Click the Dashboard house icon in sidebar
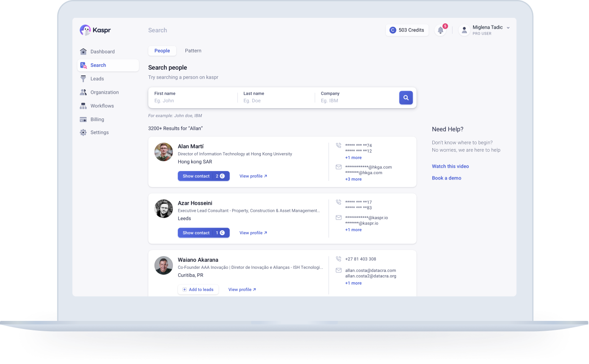Screen dimensions: 589x364 [x=83, y=52]
